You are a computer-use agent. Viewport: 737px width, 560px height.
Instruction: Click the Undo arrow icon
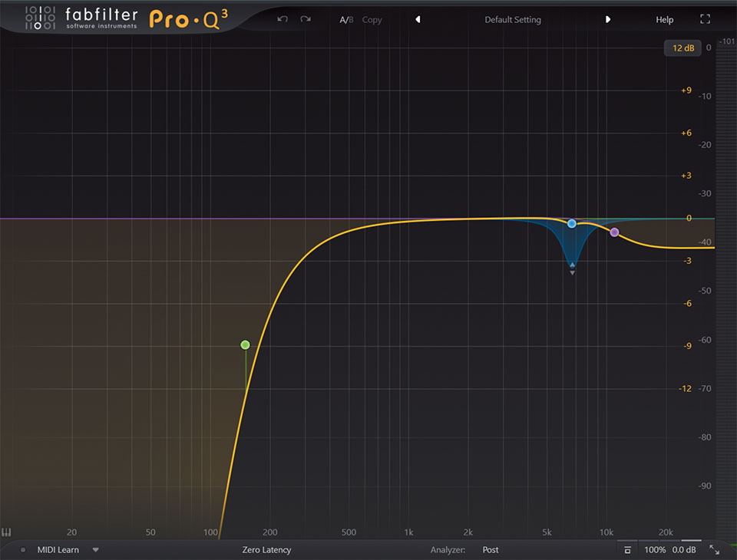(x=283, y=19)
